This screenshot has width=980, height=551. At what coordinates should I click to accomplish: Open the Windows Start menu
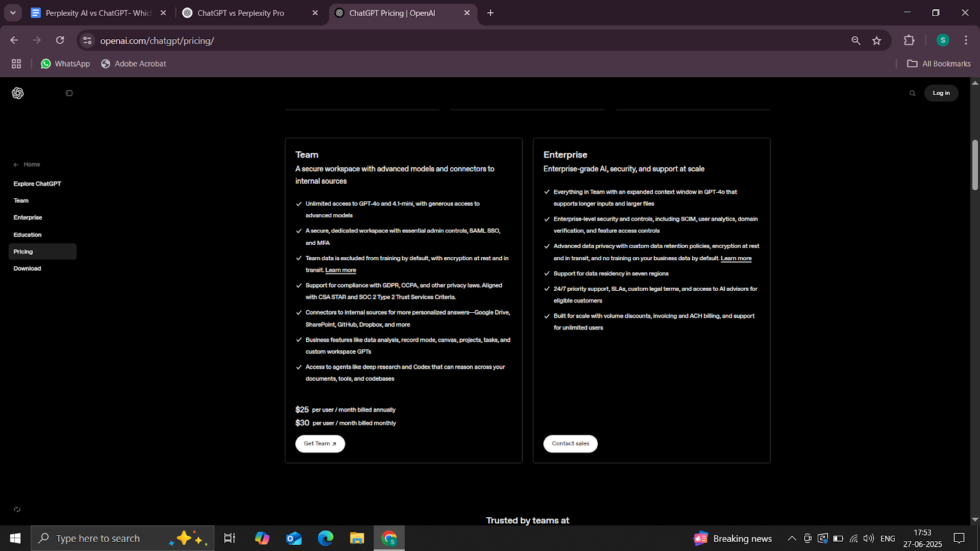click(x=15, y=538)
